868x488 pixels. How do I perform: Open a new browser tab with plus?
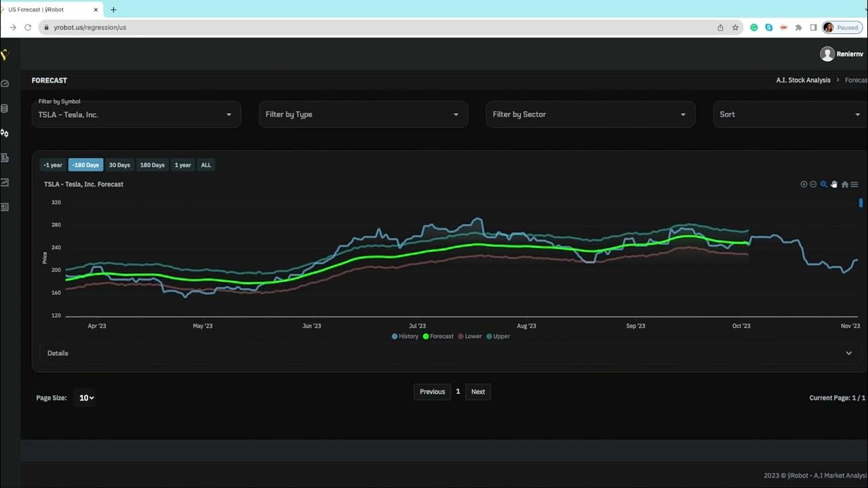pyautogui.click(x=113, y=9)
